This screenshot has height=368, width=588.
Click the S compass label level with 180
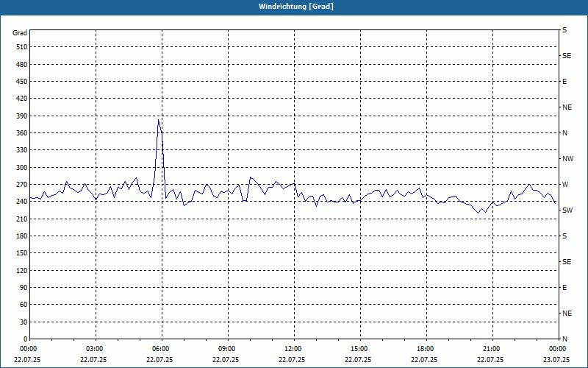[x=564, y=236]
